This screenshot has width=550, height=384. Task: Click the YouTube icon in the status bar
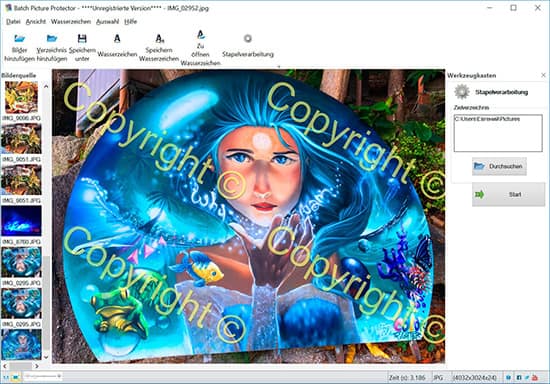coord(535,377)
